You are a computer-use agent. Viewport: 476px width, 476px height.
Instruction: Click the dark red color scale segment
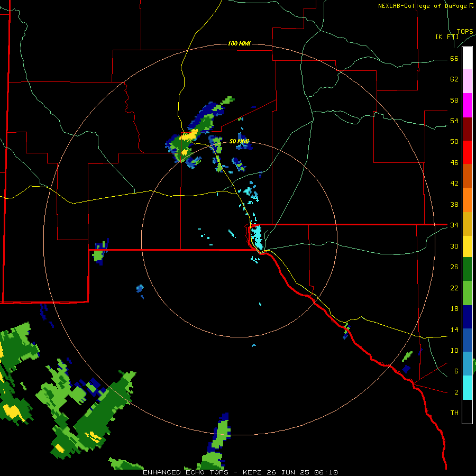(467, 129)
